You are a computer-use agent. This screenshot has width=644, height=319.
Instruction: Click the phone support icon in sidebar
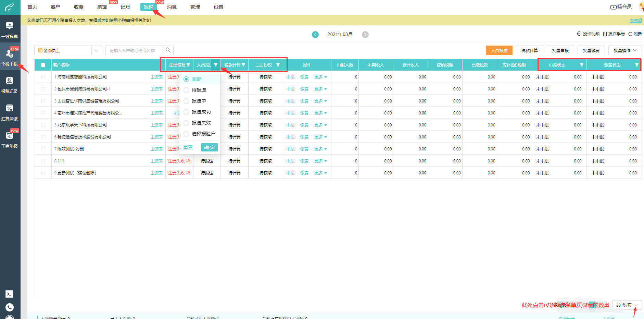[x=10, y=307]
